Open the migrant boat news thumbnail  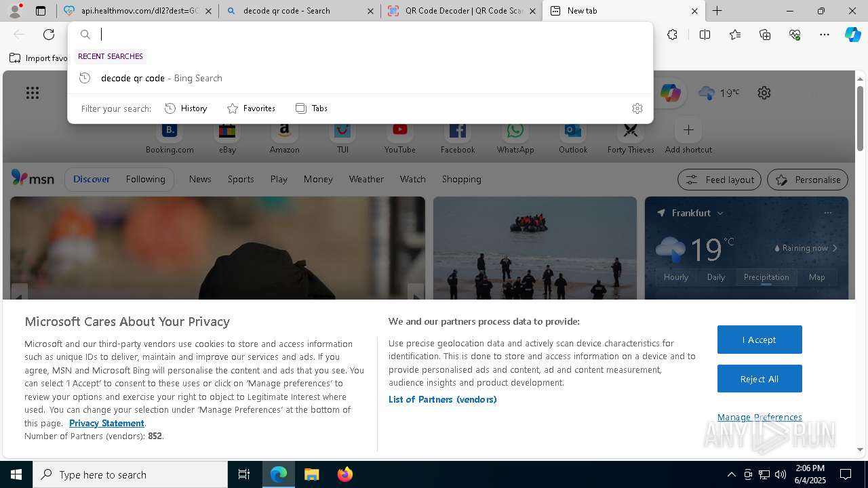[x=535, y=248]
